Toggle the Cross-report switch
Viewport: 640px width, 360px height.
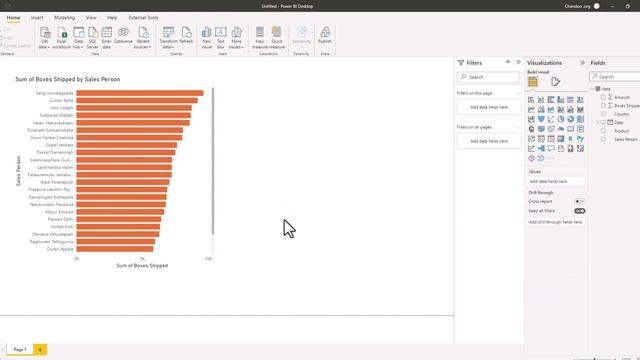click(579, 202)
